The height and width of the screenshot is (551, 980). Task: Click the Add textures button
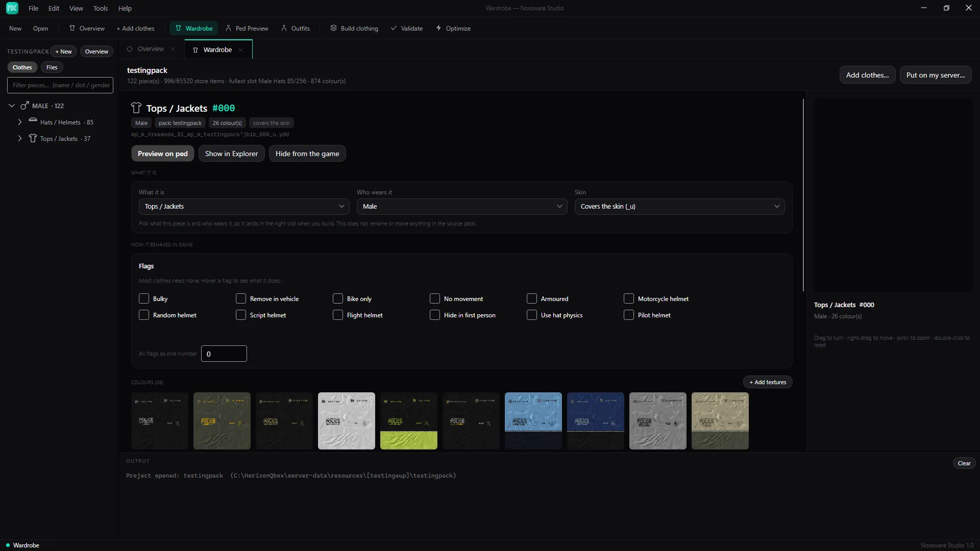[x=768, y=382]
